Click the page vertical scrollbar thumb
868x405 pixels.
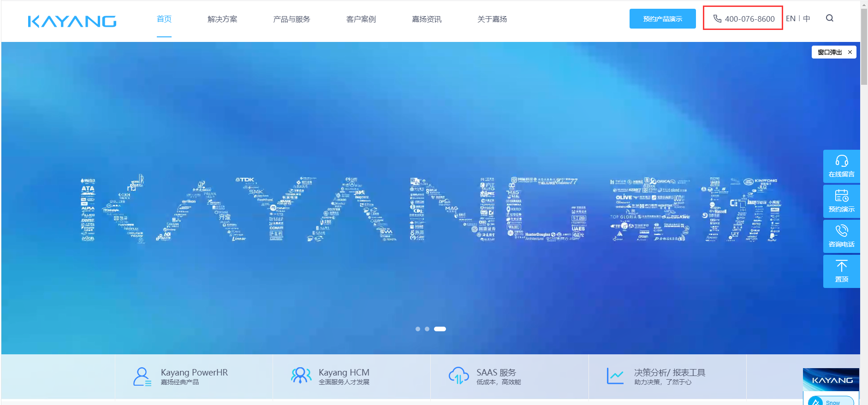(x=864, y=46)
